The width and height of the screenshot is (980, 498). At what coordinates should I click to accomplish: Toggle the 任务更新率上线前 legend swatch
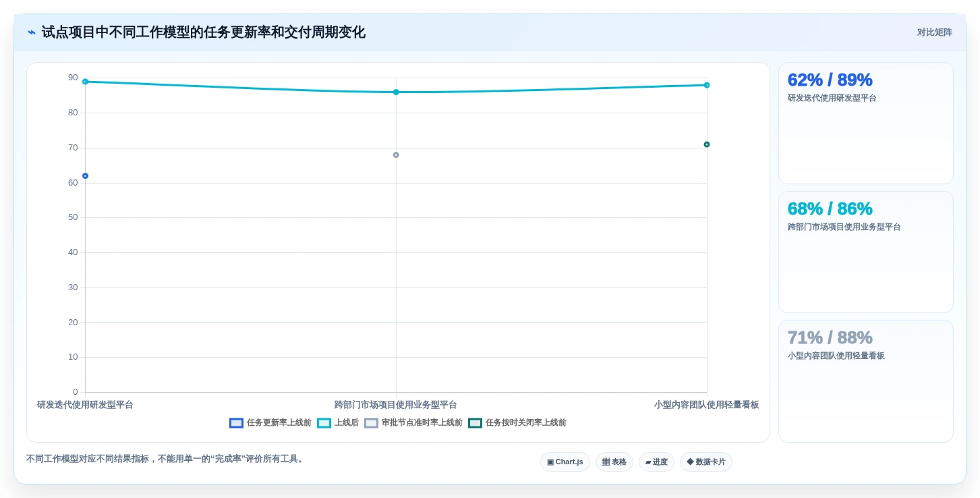coord(236,423)
